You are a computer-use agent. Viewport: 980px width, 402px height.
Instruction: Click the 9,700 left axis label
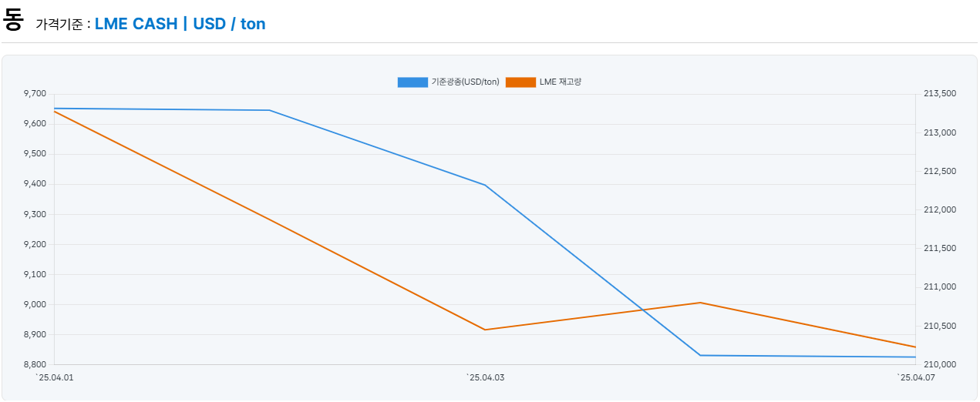click(35, 94)
